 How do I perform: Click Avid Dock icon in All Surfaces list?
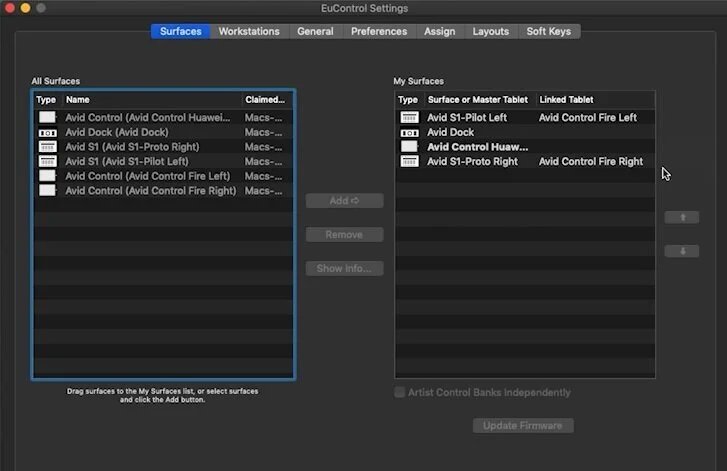tap(47, 133)
